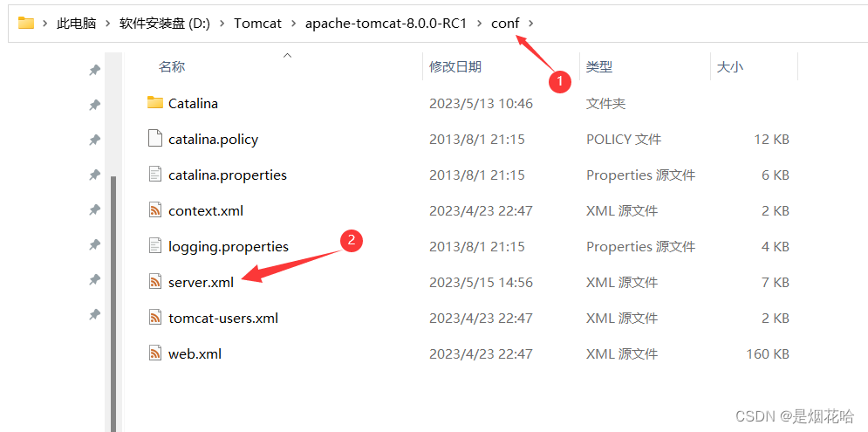Image resolution: width=868 pixels, height=432 pixels.
Task: Click the pin icon beside server.xml row
Action: pos(95,280)
